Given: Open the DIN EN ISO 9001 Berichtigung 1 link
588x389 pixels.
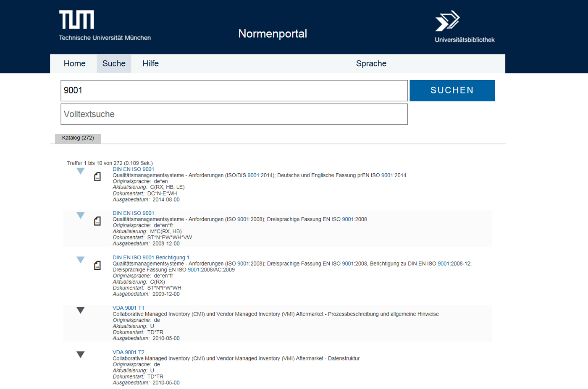Looking at the screenshot, I should click(151, 258).
